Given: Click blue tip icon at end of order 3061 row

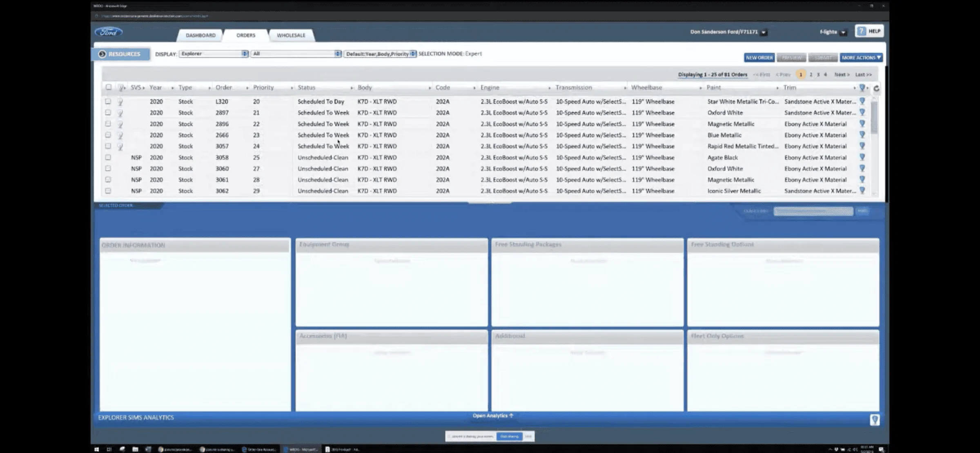Looking at the screenshot, I should point(862,179).
